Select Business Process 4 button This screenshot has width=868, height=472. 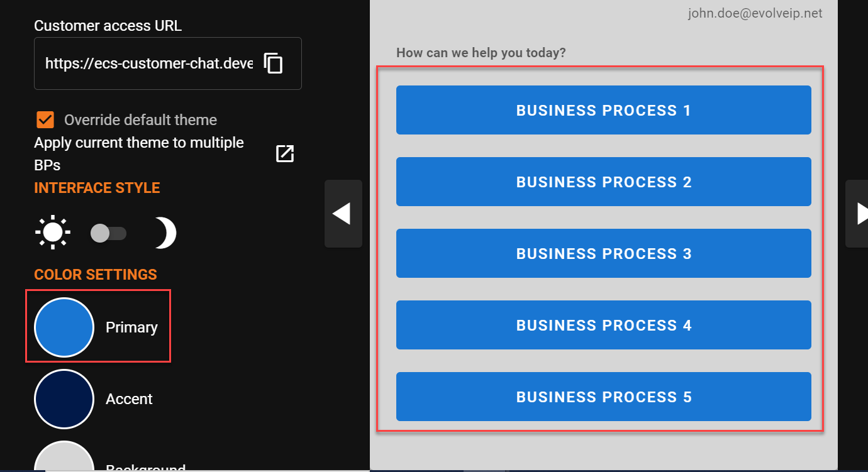603,325
